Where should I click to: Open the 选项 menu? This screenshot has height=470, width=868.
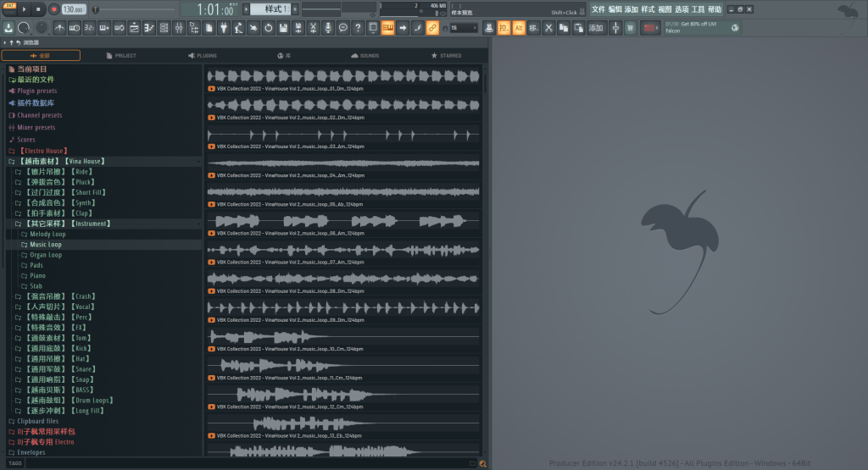(682, 9)
